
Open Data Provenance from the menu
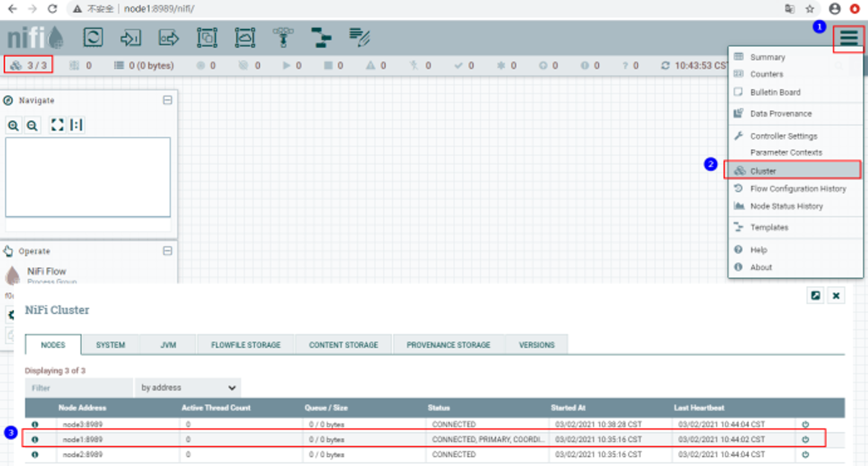click(x=796, y=114)
